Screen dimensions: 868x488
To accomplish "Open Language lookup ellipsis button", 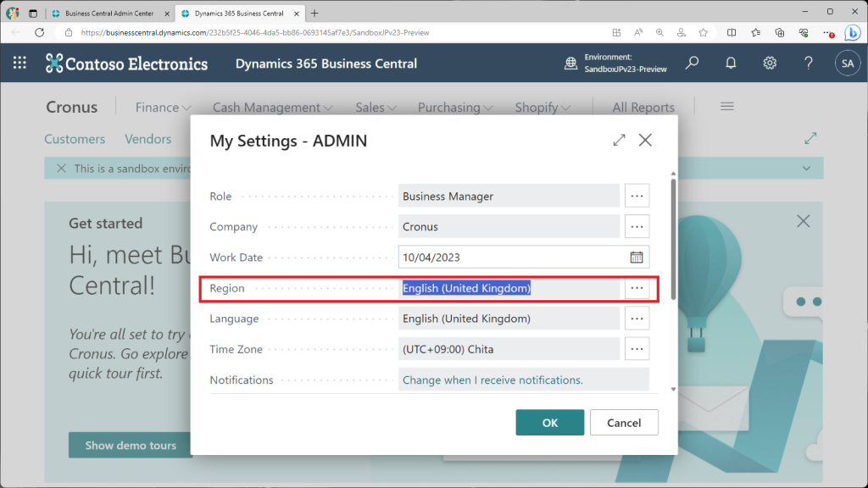I will click(x=637, y=319).
